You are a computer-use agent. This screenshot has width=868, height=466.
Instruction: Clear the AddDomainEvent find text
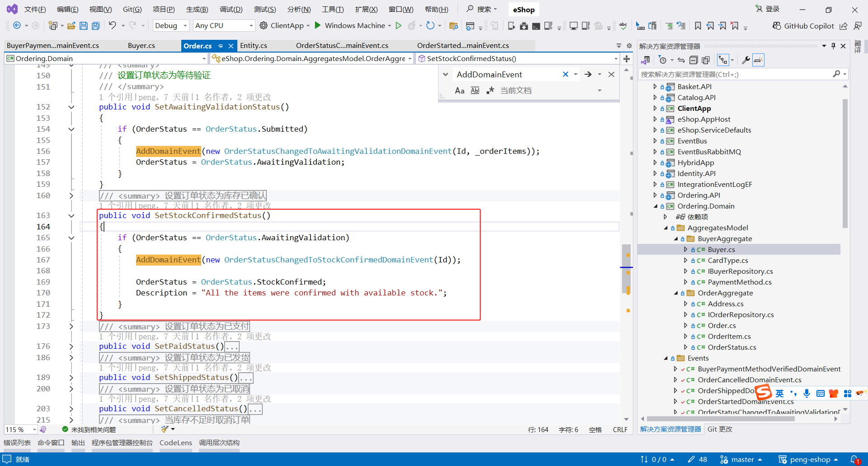pos(565,74)
